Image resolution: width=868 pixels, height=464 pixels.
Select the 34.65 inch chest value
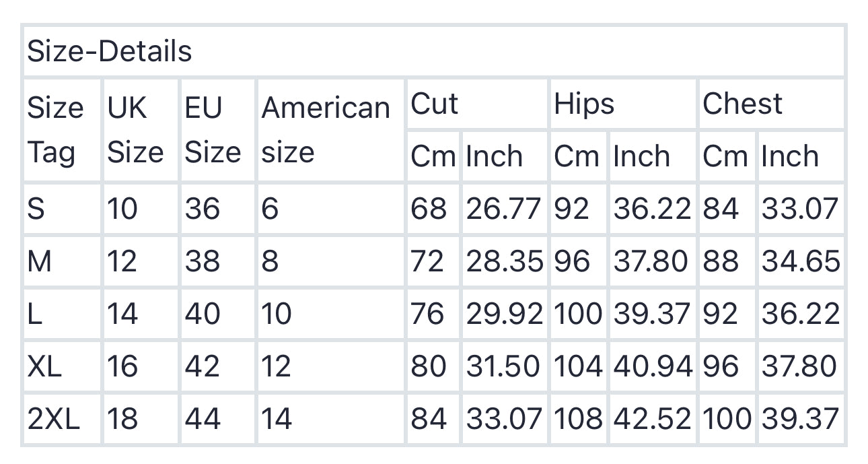(x=801, y=261)
